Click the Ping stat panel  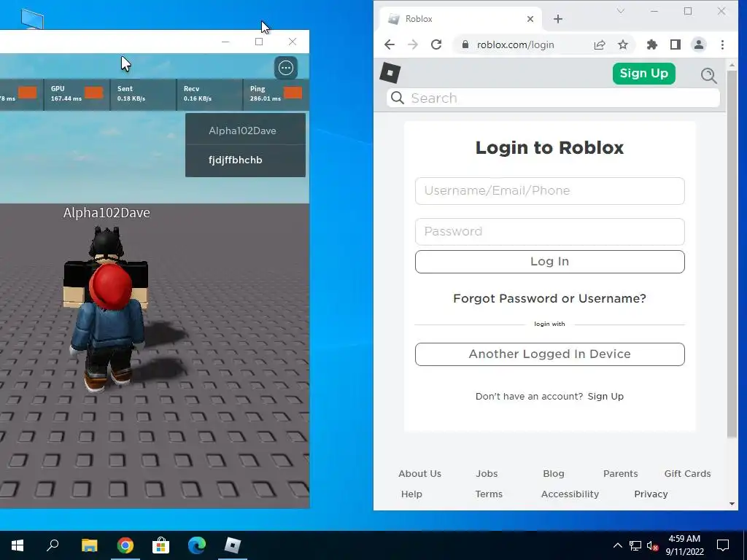(276, 94)
